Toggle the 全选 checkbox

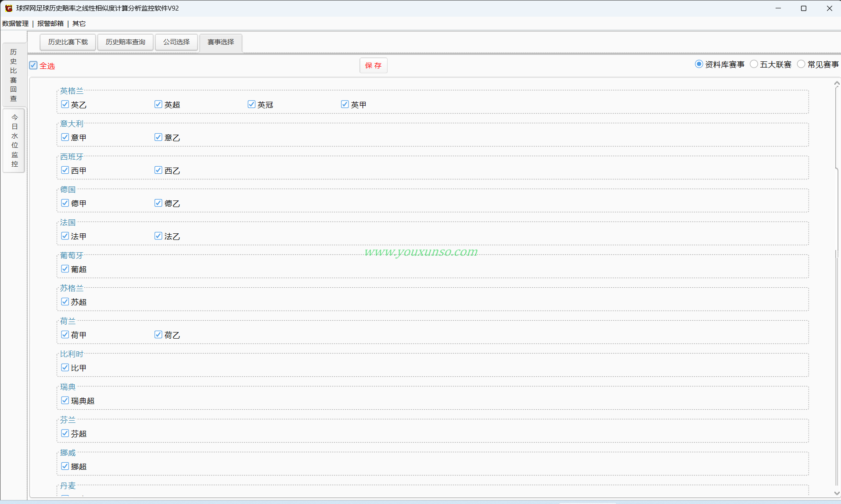[33, 65]
